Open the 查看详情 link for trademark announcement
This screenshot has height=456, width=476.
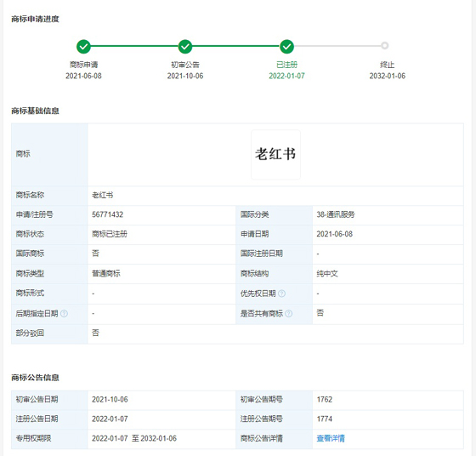[x=331, y=438]
